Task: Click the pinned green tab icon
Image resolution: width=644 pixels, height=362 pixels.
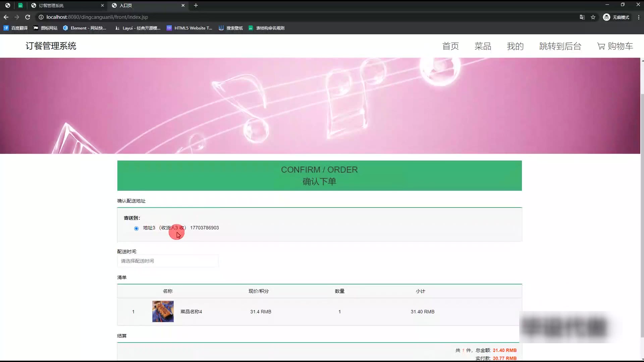Action: click(x=20, y=5)
